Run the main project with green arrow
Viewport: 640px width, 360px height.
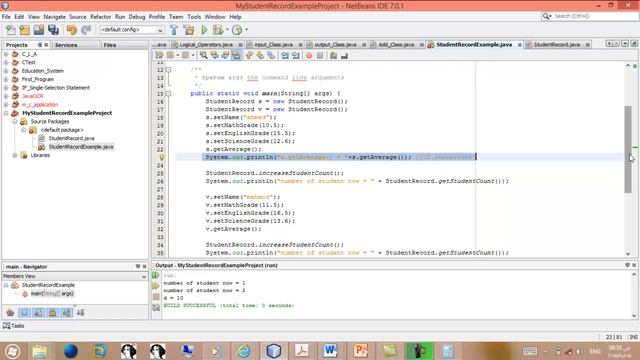[x=204, y=30]
